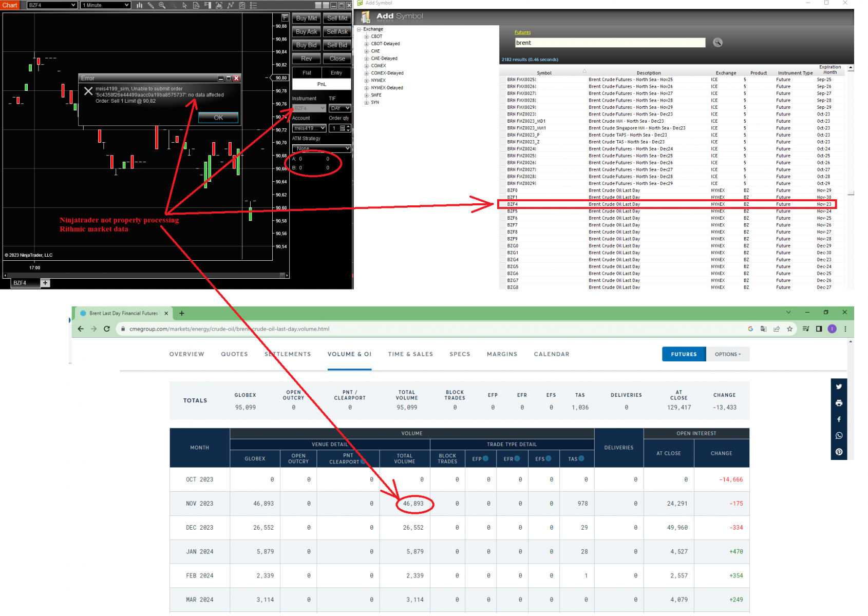Screen dimensions: 868x616
Task: Open chart Properties list icon
Action: click(253, 5)
